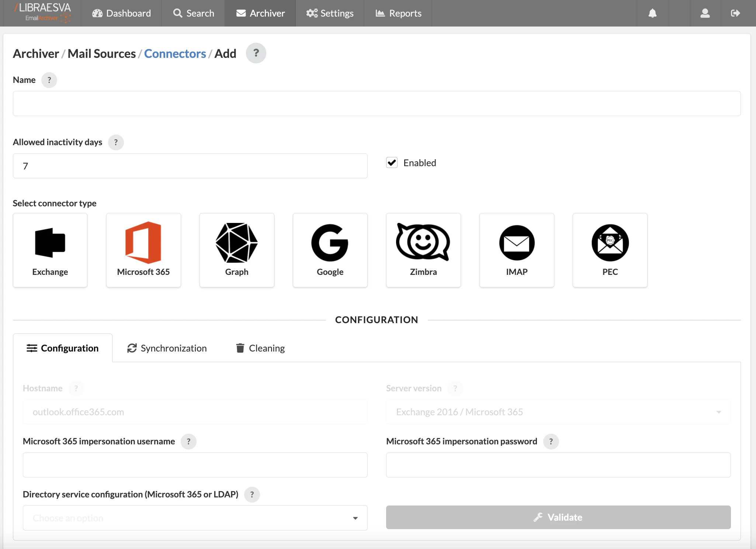The height and width of the screenshot is (549, 756).
Task: Open the Name help tooltip
Action: (49, 80)
